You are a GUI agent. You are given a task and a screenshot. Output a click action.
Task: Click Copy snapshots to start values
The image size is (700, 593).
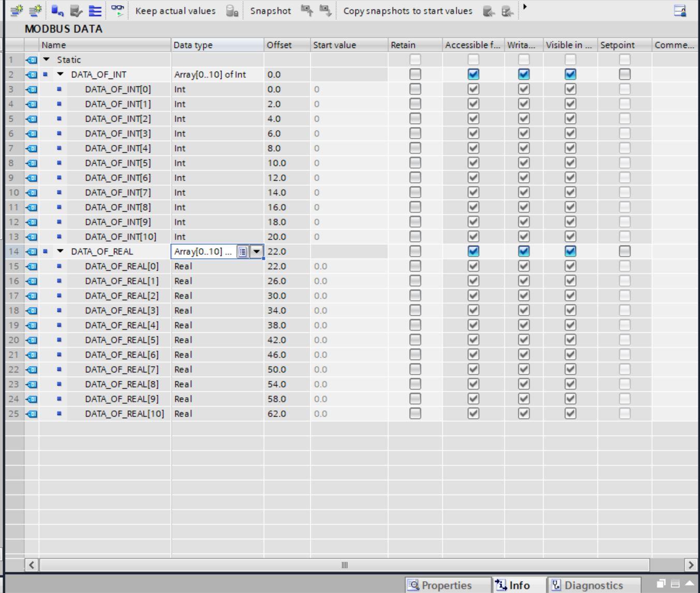click(x=408, y=11)
